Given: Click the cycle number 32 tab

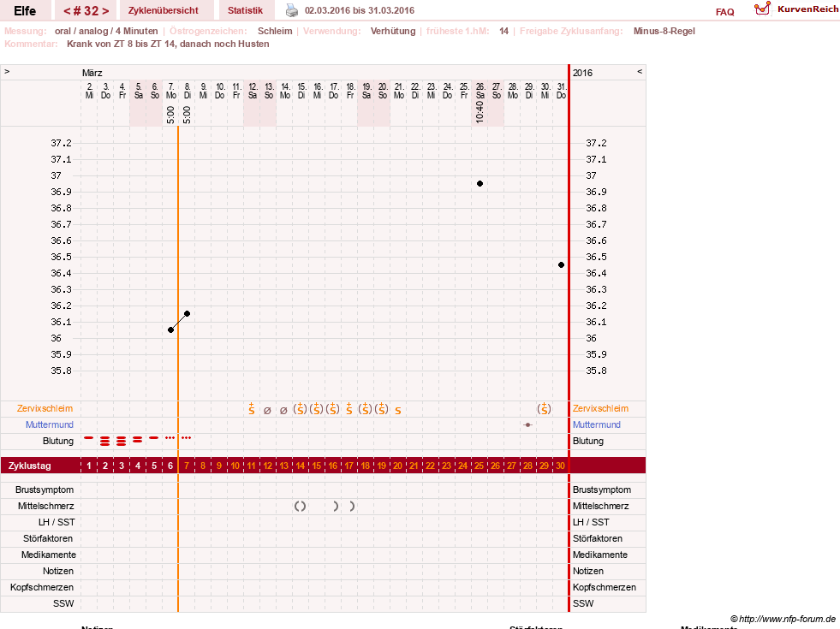Looking at the screenshot, I should pyautogui.click(x=86, y=10).
